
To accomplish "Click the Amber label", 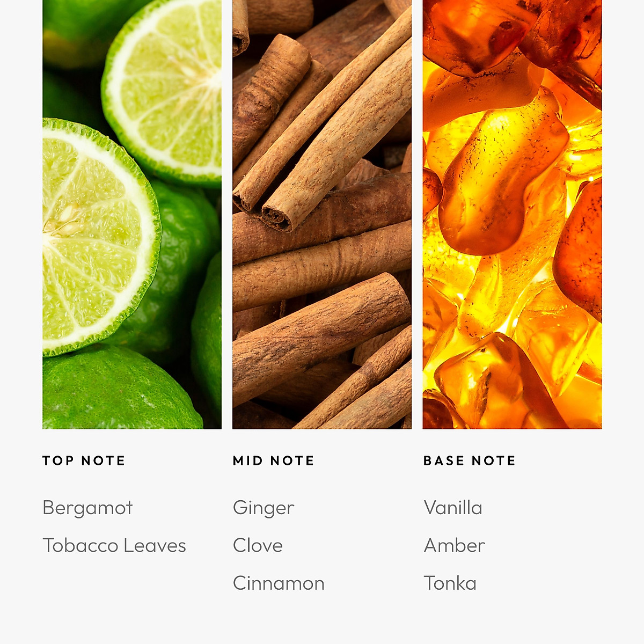I will (x=454, y=545).
